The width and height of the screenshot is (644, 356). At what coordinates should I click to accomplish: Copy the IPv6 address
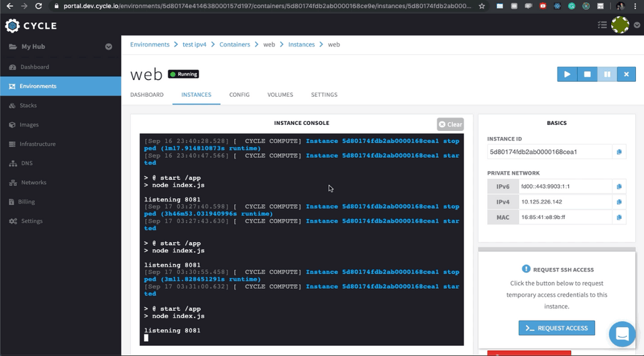619,187
